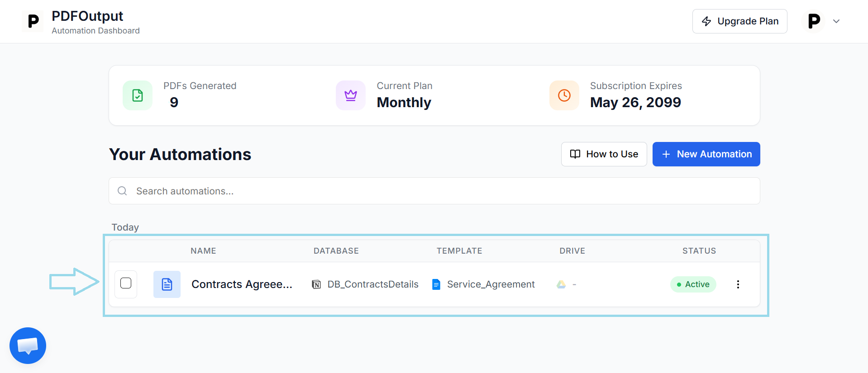Click the DATABASE column header

point(336,251)
